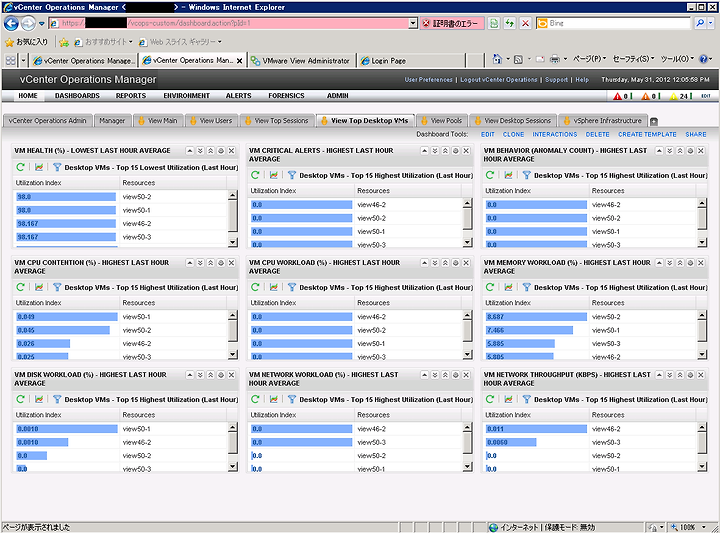Image resolution: width=720 pixels, height=533 pixels.
Task: Open Safety (セーフティ) menu dropdown
Action: pyautogui.click(x=633, y=59)
